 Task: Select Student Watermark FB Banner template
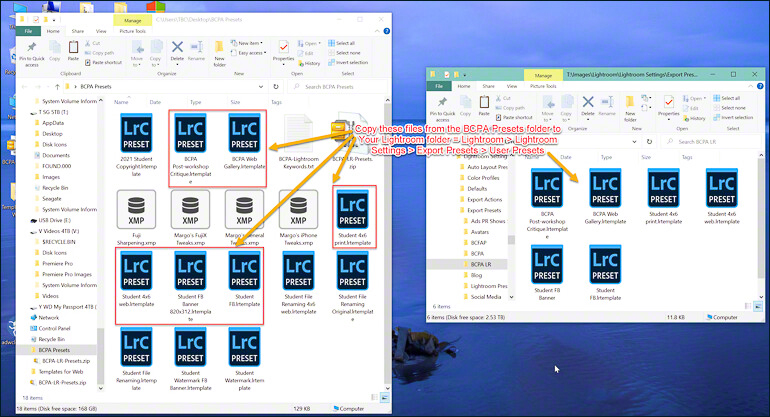coord(191,359)
